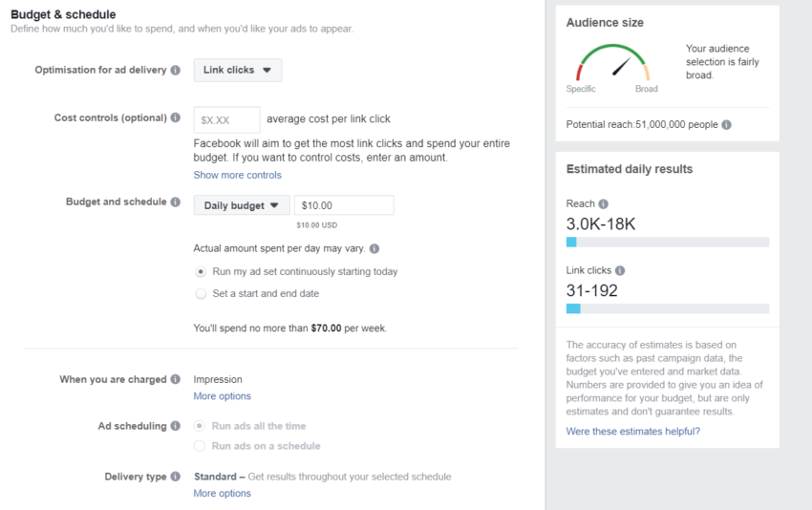Click 'Were these estimates helpful?' link
The image size is (812, 510).
tap(632, 432)
